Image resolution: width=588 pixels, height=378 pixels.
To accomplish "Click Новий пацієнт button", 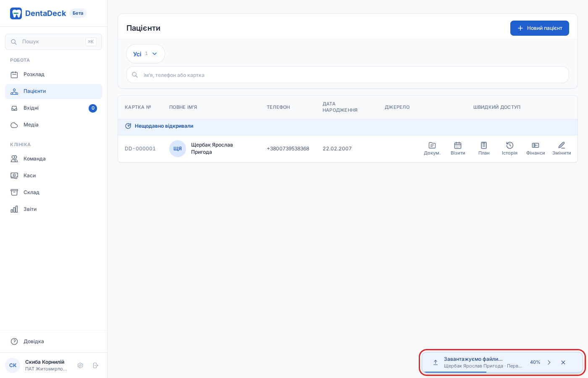I will [x=539, y=28].
